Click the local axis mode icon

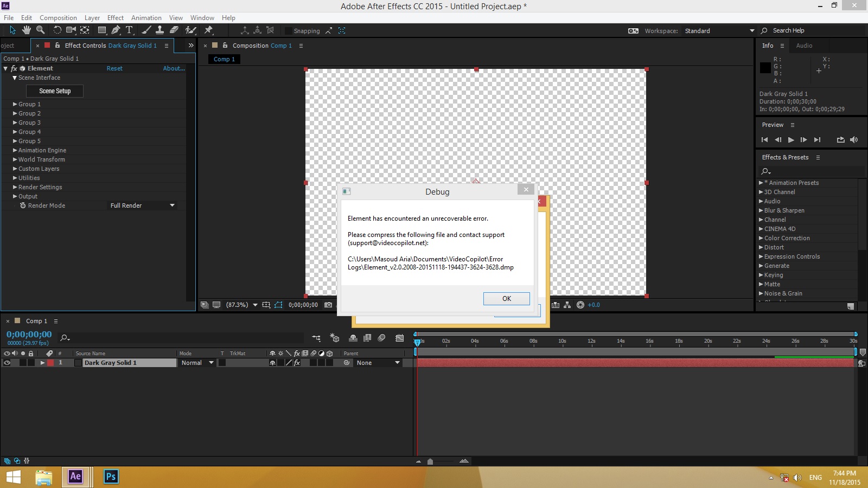(245, 30)
